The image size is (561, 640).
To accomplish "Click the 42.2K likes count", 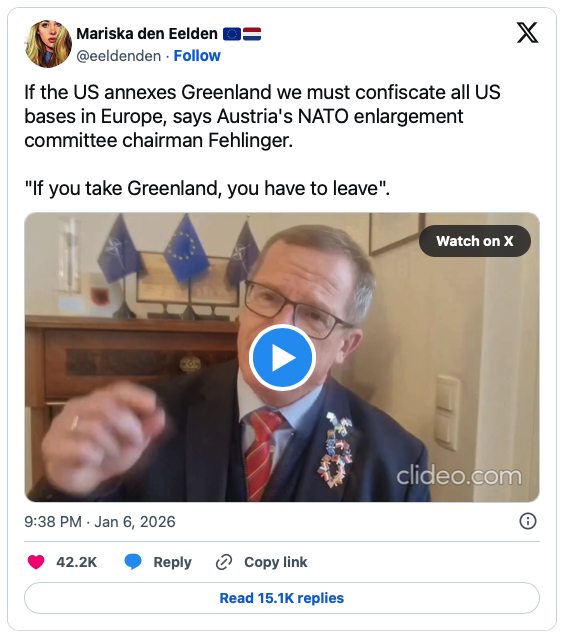I will click(76, 562).
